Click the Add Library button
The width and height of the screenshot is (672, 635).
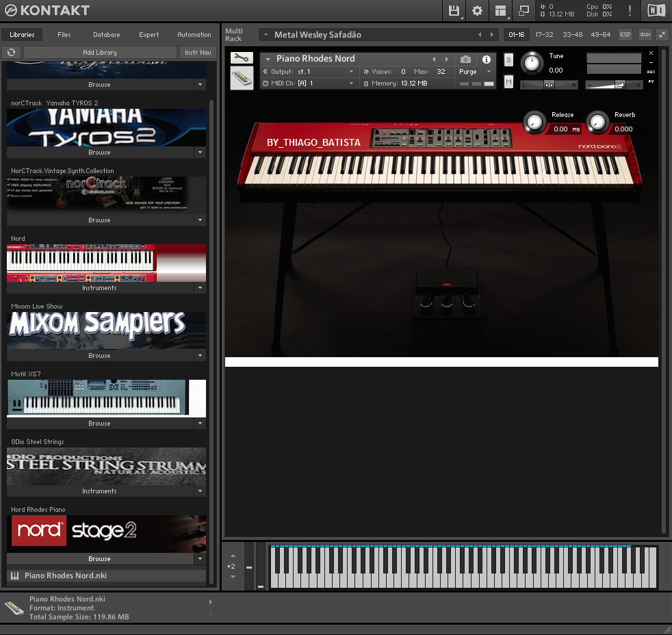[x=100, y=52]
